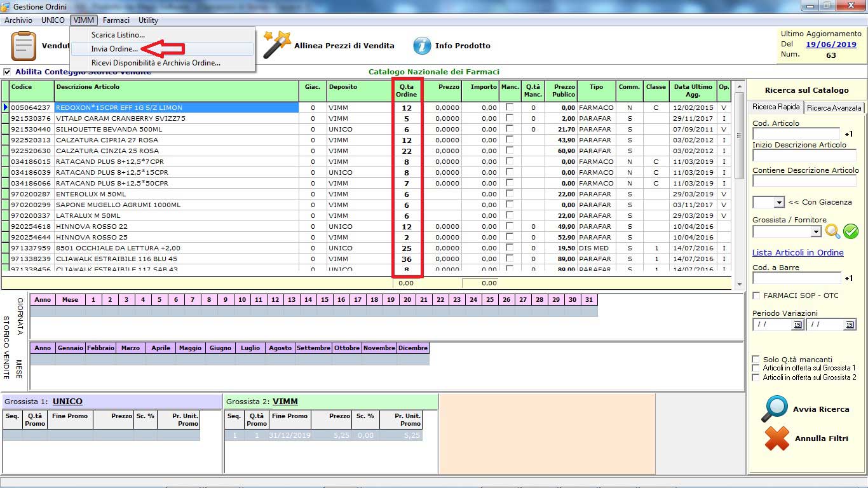Check Manc. box for HINNOVA ROSSO 22 row
The height and width of the screenshot is (488, 868).
pyautogui.click(x=509, y=226)
